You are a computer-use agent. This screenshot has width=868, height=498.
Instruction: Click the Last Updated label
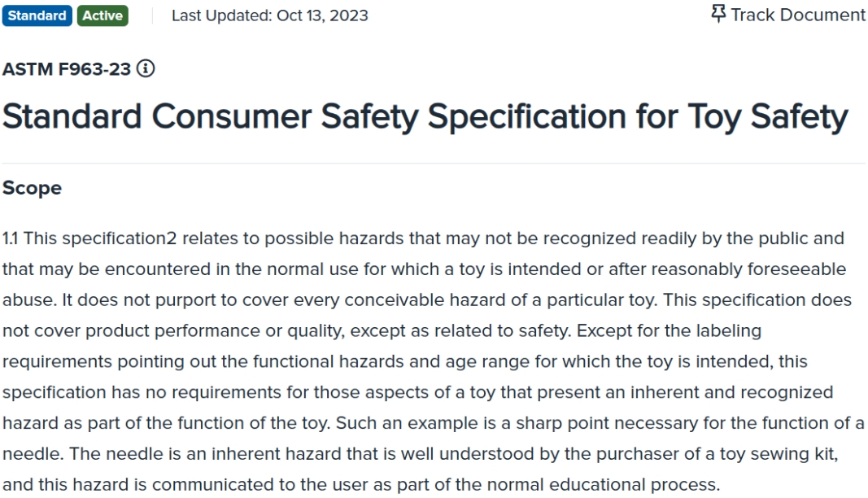coord(220,15)
